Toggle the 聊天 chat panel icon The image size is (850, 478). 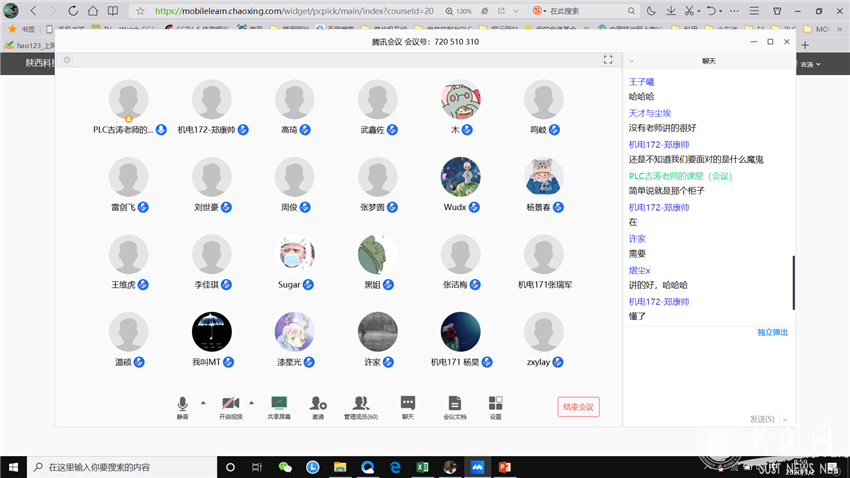click(x=408, y=405)
